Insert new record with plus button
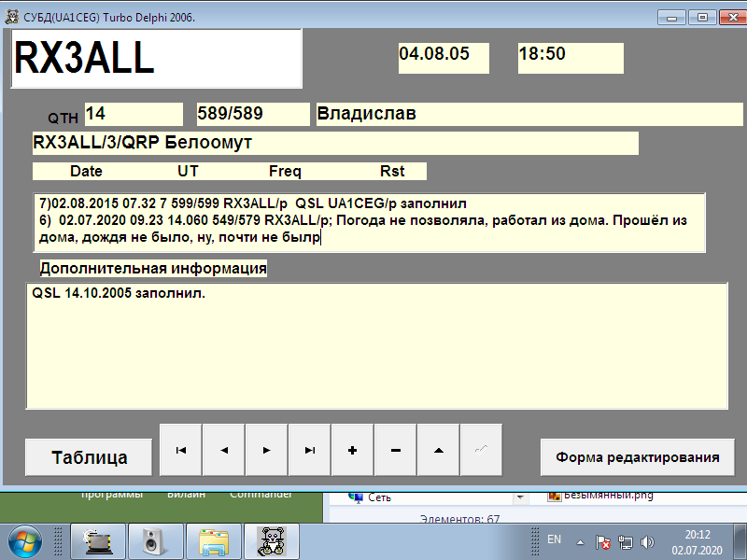 pos(352,450)
